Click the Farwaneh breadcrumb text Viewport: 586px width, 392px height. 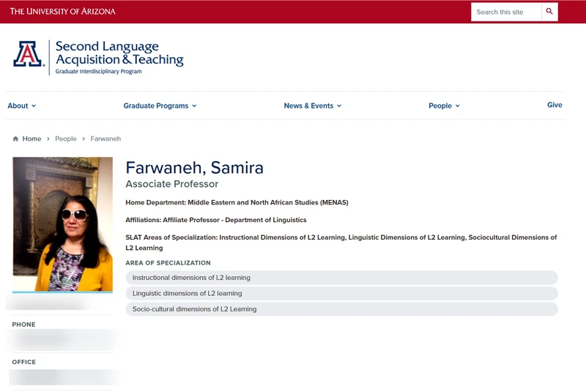[105, 138]
